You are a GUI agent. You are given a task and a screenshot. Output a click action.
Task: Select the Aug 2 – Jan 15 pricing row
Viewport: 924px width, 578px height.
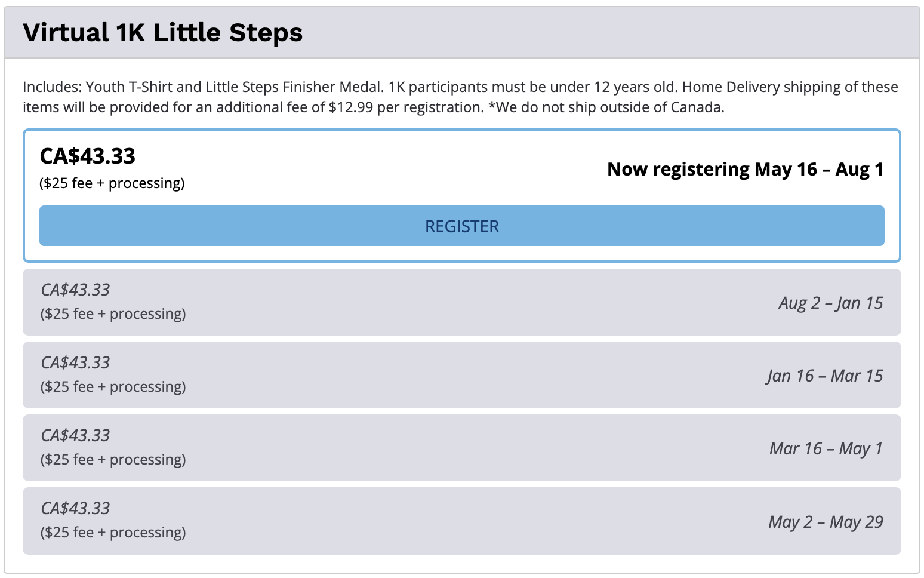(x=461, y=302)
